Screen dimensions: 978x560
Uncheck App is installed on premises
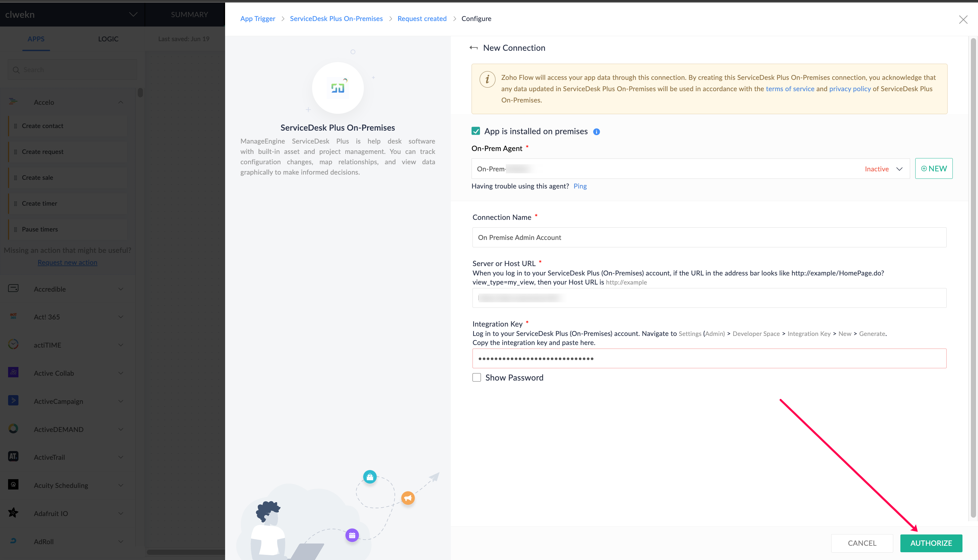(x=476, y=131)
